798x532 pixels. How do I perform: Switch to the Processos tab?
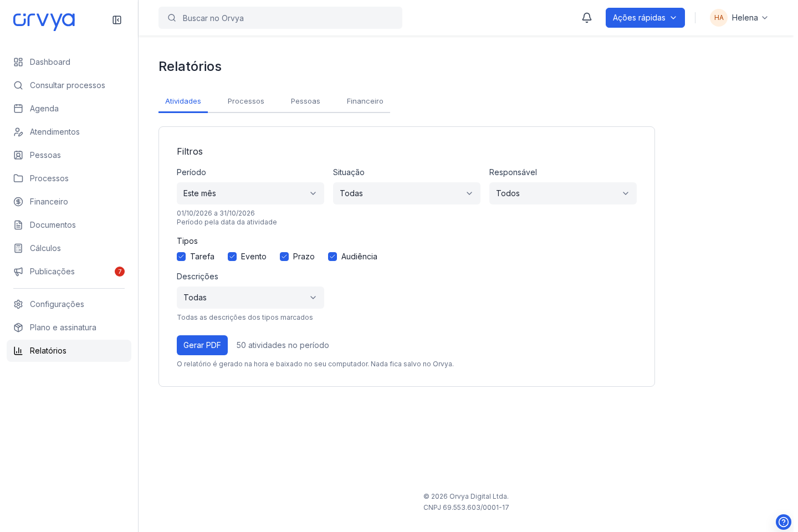click(246, 101)
